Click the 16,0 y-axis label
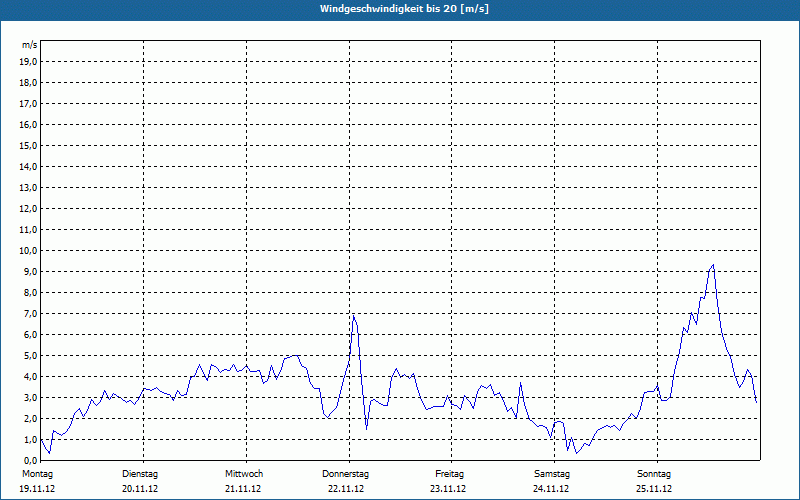The image size is (800, 500). coord(29,124)
